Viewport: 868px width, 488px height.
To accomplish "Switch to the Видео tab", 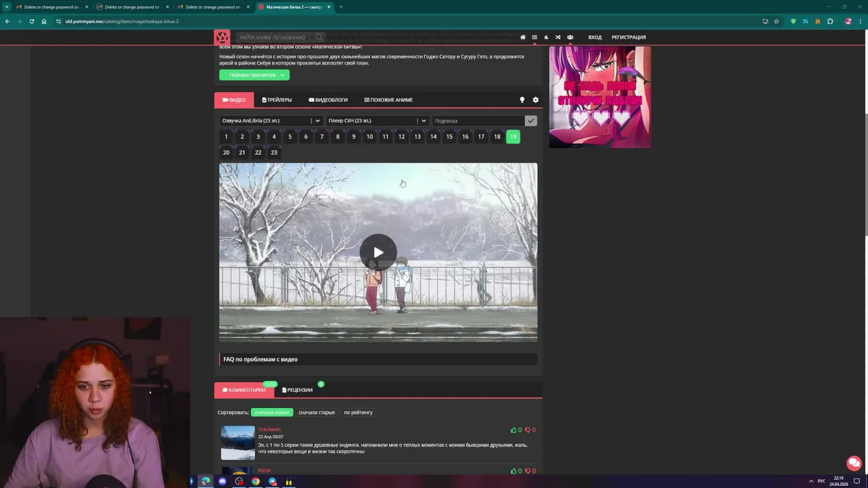I will click(234, 100).
